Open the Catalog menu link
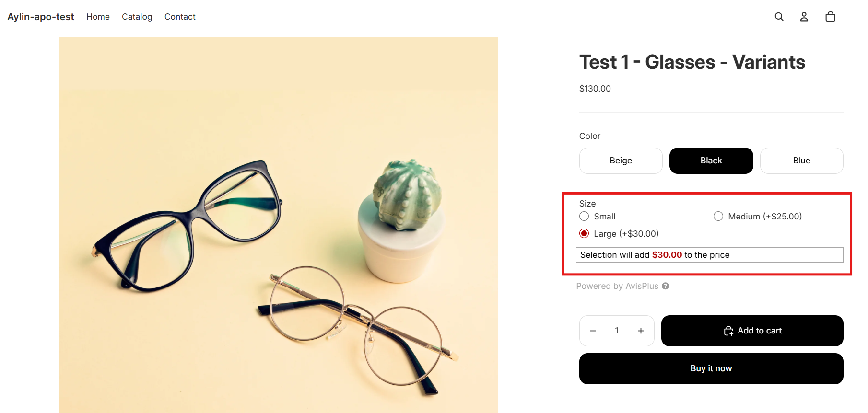 pyautogui.click(x=137, y=17)
